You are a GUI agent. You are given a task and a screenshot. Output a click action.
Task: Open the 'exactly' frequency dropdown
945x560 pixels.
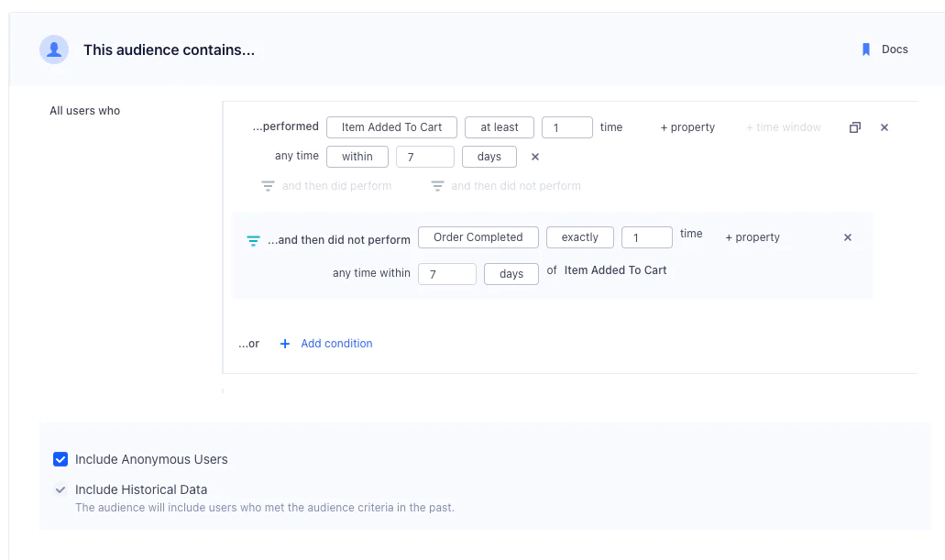579,236
